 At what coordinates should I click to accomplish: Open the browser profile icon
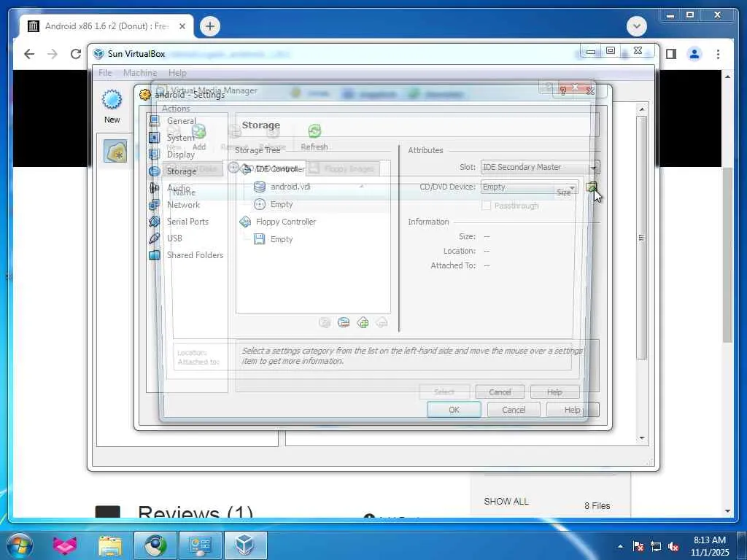coord(694,54)
